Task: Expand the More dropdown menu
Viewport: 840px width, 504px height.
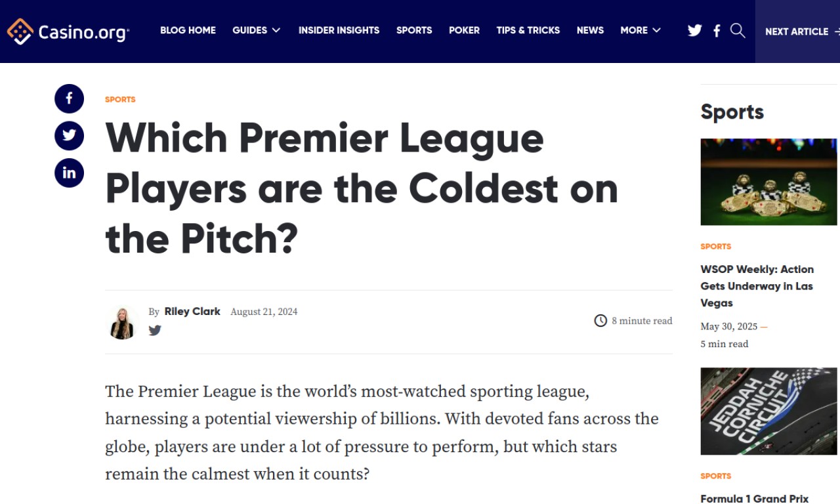Action: click(640, 30)
